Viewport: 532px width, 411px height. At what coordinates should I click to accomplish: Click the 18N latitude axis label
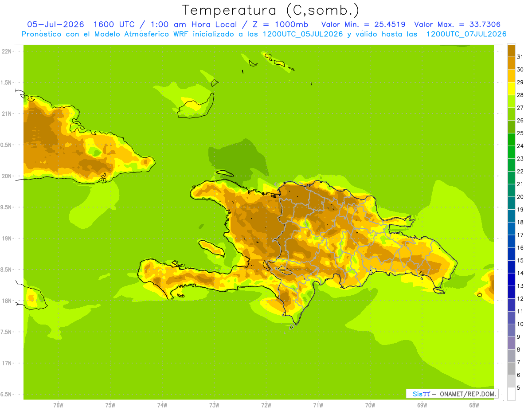(7, 301)
